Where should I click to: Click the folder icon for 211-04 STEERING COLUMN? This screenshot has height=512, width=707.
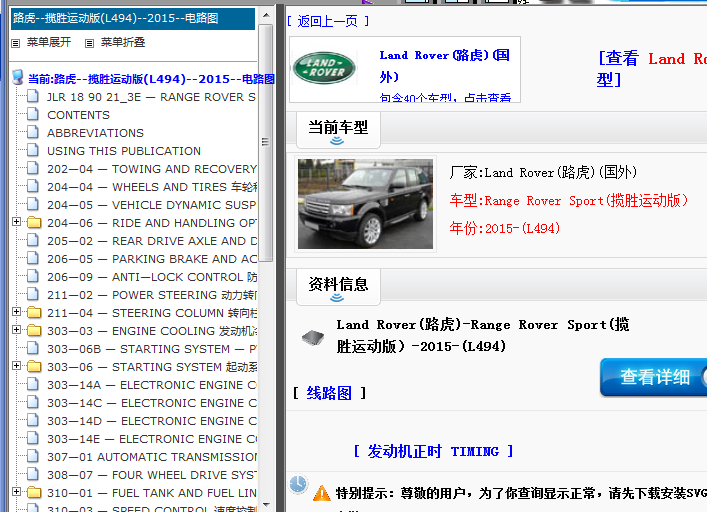point(34,312)
